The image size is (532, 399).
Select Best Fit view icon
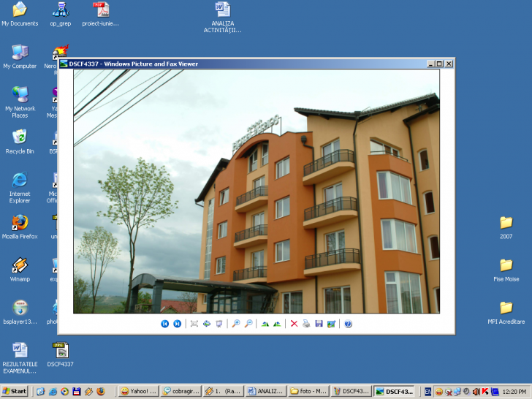coord(194,324)
